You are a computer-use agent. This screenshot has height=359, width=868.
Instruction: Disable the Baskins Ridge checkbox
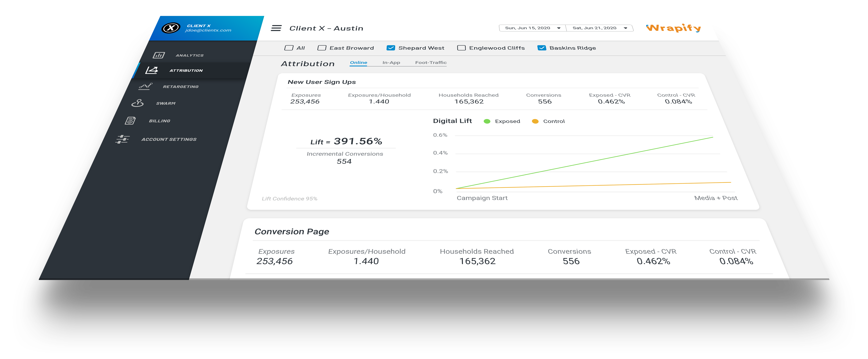[541, 48]
